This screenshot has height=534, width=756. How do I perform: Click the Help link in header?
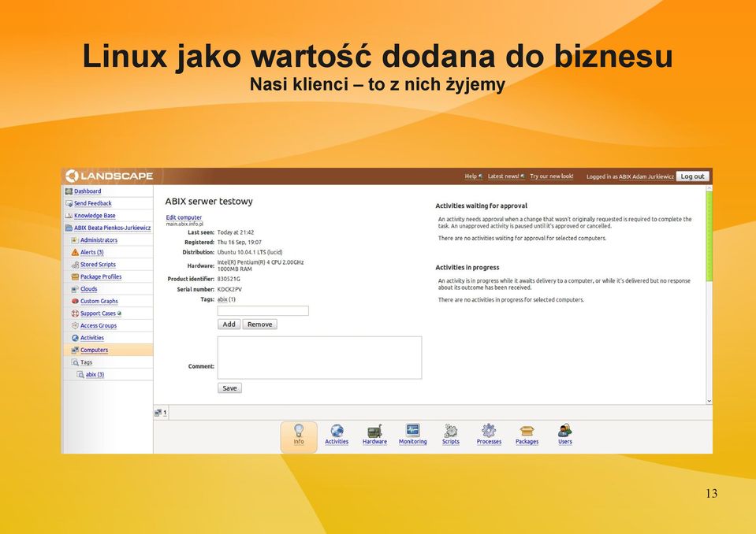(x=471, y=176)
